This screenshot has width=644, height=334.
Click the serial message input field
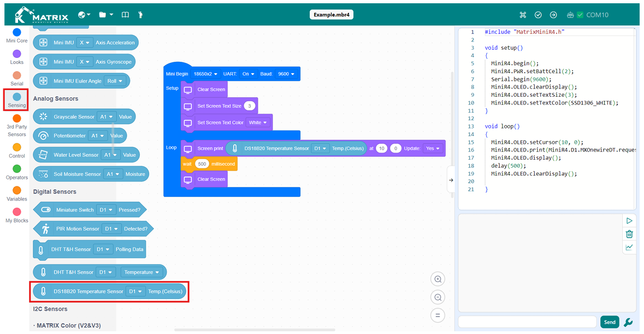[x=527, y=322]
